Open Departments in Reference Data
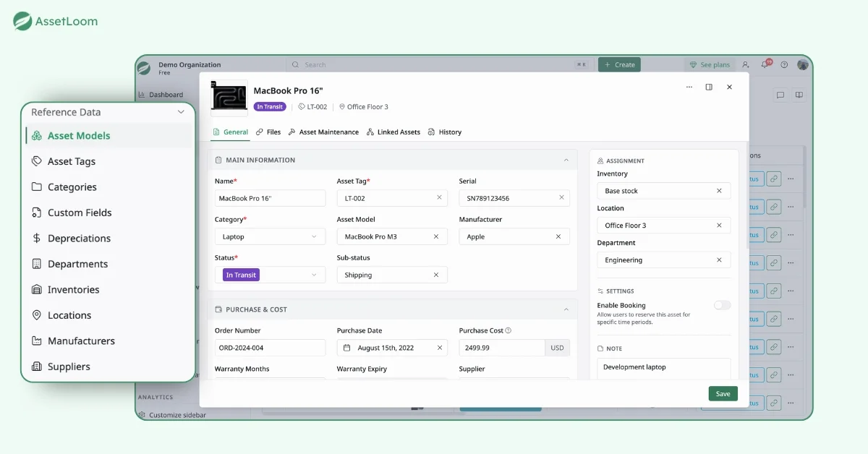Screen dimensions: 868x454 pyautogui.click(x=109, y=264)
